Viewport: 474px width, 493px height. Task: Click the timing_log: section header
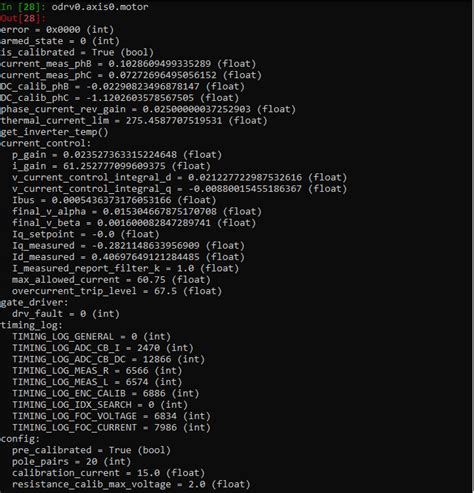click(x=31, y=325)
